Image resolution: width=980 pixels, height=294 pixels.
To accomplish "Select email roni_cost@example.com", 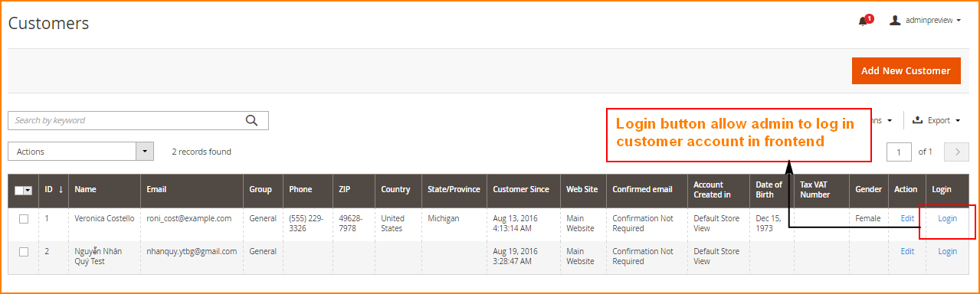I will pos(189,218).
